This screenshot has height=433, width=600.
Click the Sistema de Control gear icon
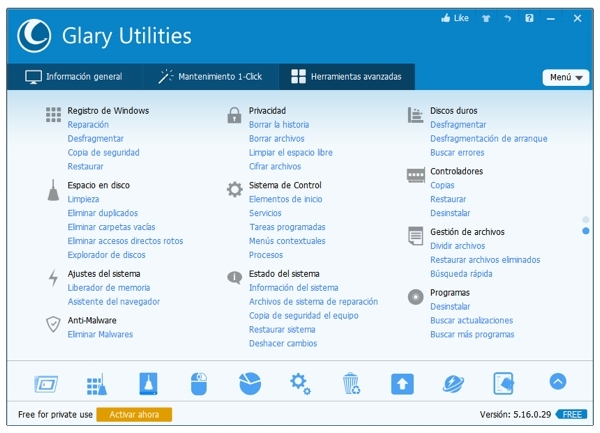pyautogui.click(x=235, y=189)
